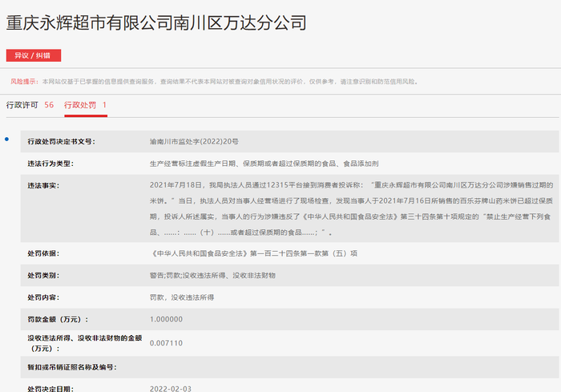Click the 暂扣或吊销证照名称及编号 label
This screenshot has height=392, width=561.
click(72, 367)
